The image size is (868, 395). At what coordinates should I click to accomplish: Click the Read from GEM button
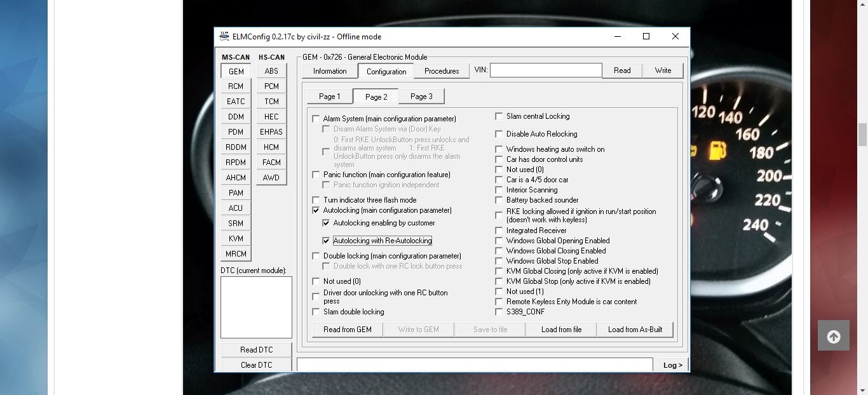coord(347,330)
